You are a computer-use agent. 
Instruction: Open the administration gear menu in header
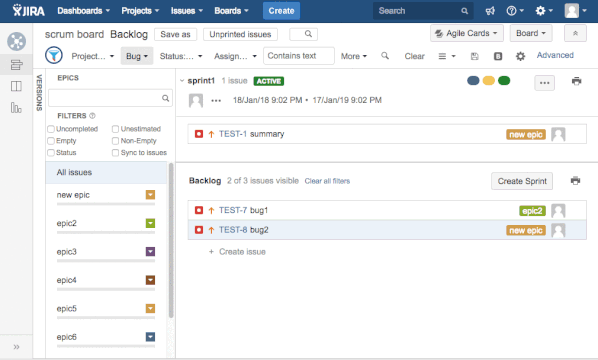[544, 11]
